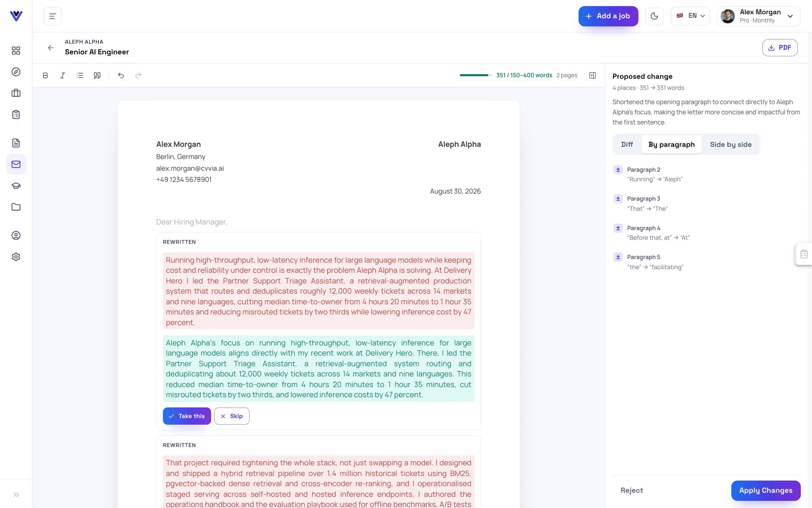Click the date August 30, 2026

tap(455, 191)
